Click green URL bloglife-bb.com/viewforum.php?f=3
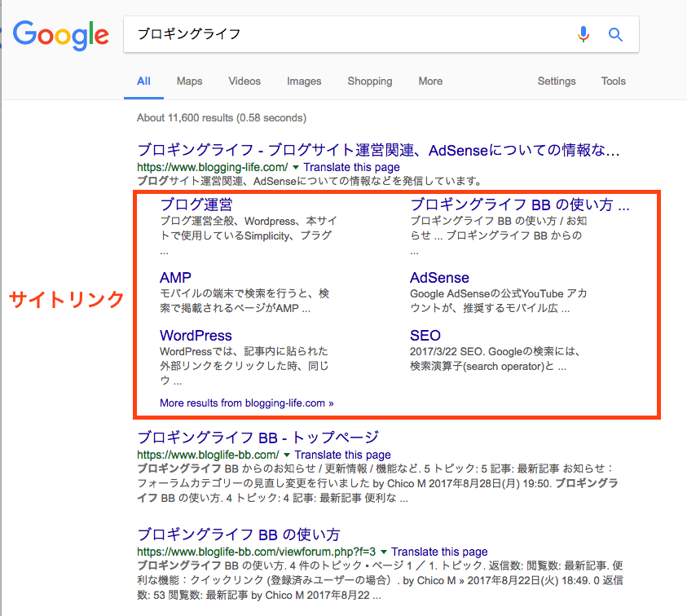 coord(257,552)
